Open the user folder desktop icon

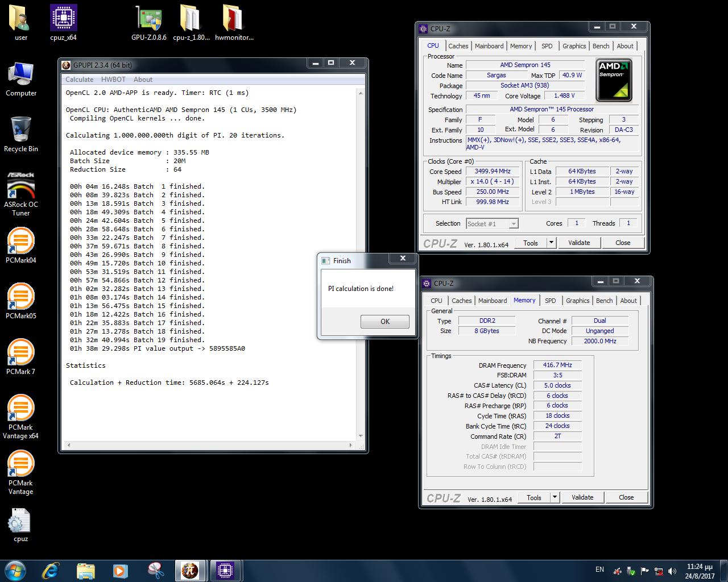coord(20,23)
